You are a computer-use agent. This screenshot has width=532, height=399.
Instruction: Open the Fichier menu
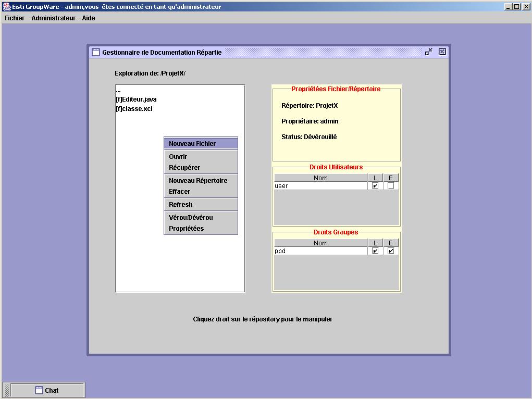tap(15, 18)
